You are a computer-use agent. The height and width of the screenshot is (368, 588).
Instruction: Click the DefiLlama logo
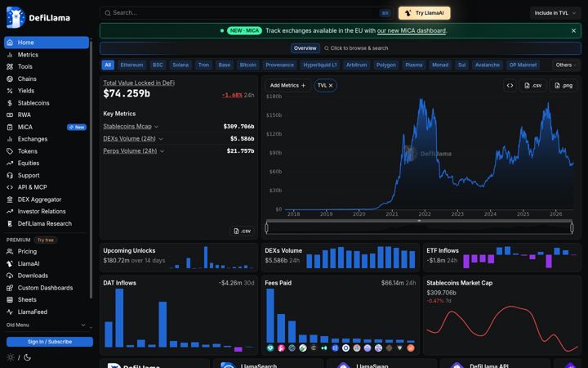38,17
